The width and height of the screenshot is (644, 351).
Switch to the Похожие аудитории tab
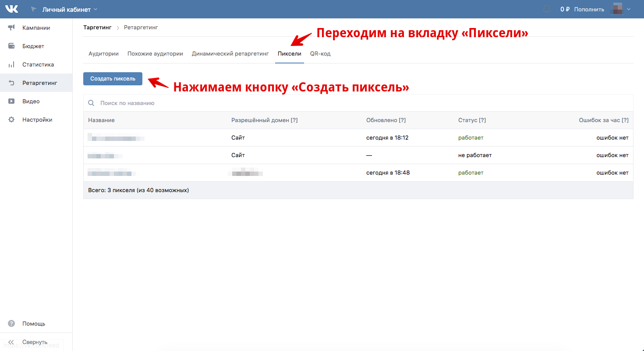155,54
